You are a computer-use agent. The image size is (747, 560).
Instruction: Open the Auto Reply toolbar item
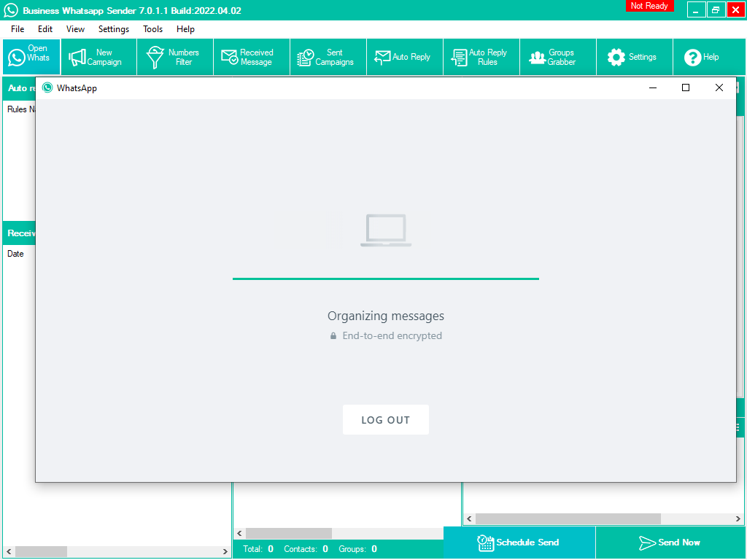click(405, 57)
